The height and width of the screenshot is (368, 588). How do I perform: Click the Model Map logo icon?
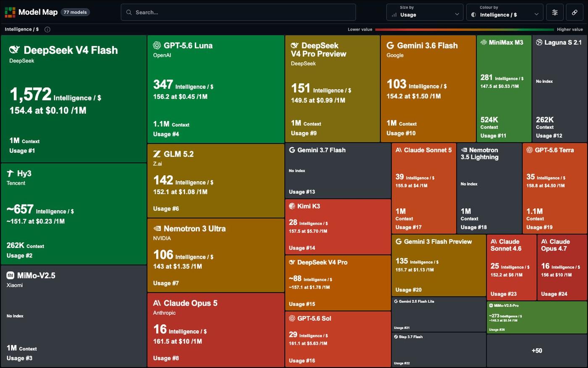(10, 12)
